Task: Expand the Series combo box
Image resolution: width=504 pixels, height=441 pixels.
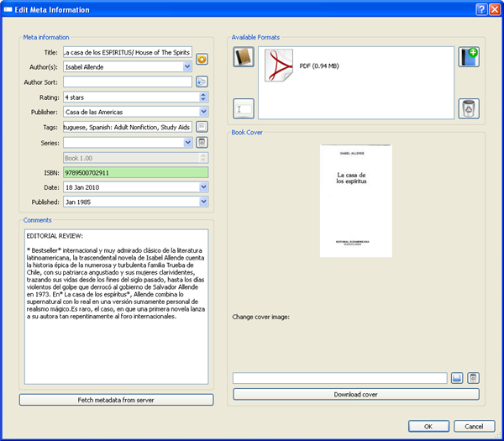Action: (186, 142)
